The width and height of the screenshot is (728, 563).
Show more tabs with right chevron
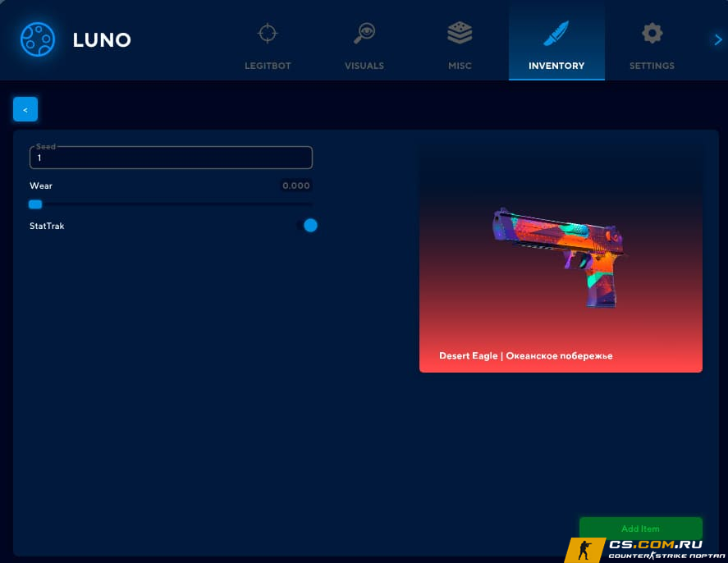pos(718,40)
